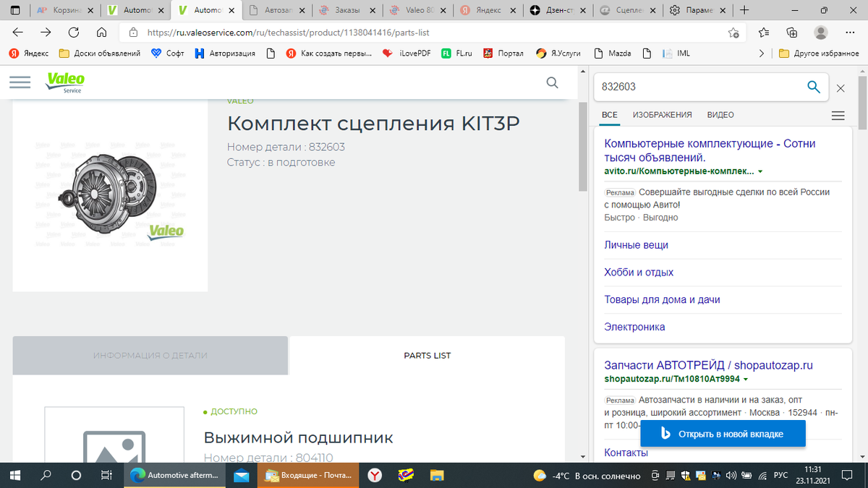Open the Valeo site hamburger menu

coord(20,82)
